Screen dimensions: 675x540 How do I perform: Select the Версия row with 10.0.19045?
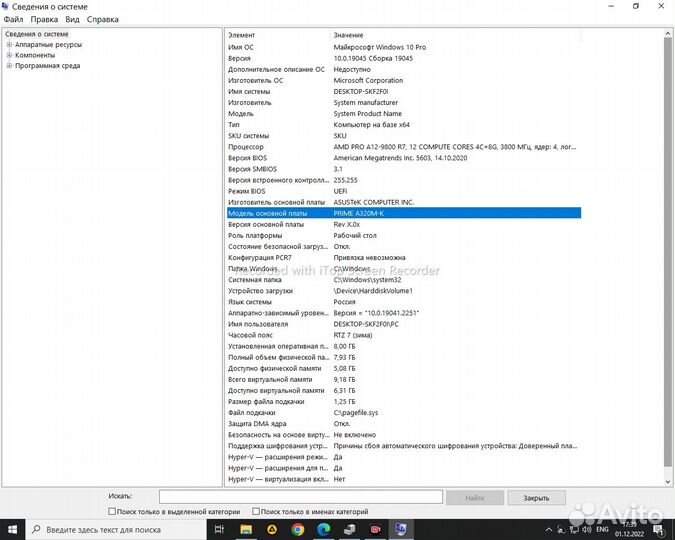pos(404,58)
